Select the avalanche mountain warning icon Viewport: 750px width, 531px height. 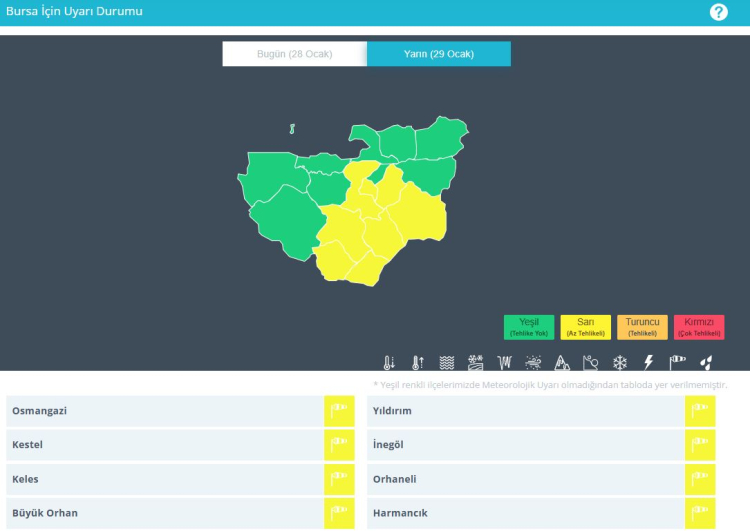562,362
